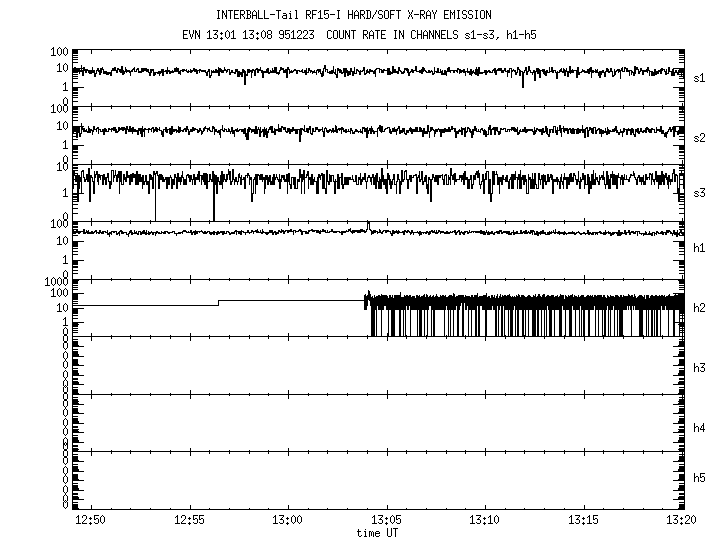Click the EVN 13:01 13:08 subtitle line
This screenshot has height=550, width=720.
353,34
